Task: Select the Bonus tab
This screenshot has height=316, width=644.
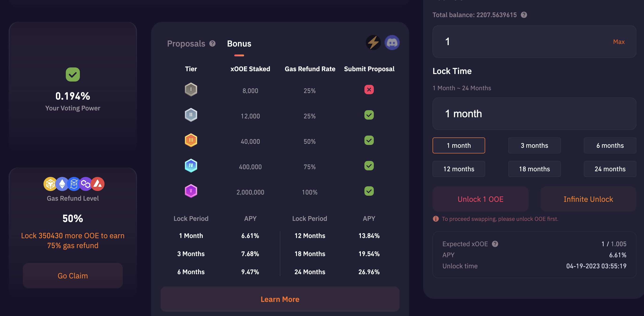Action: (239, 44)
